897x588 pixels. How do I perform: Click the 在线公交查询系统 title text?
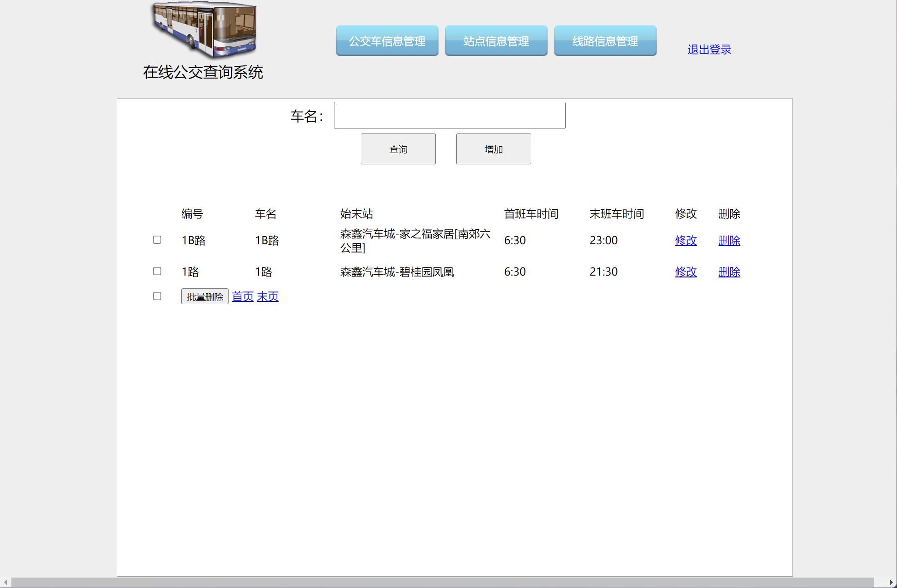tap(203, 71)
